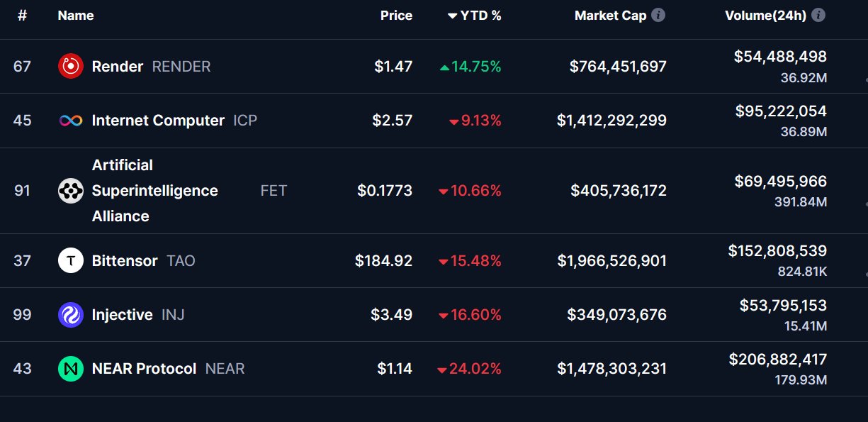Image resolution: width=868 pixels, height=422 pixels.
Task: Click the Bittensor TAO logo icon
Action: tap(71, 261)
